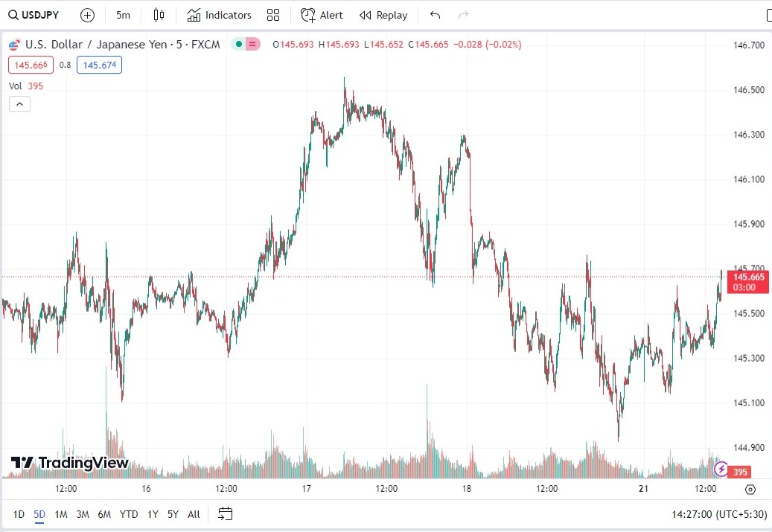Open the 5m time interval dropdown
The width and height of the screenshot is (772, 532).
pos(123,15)
